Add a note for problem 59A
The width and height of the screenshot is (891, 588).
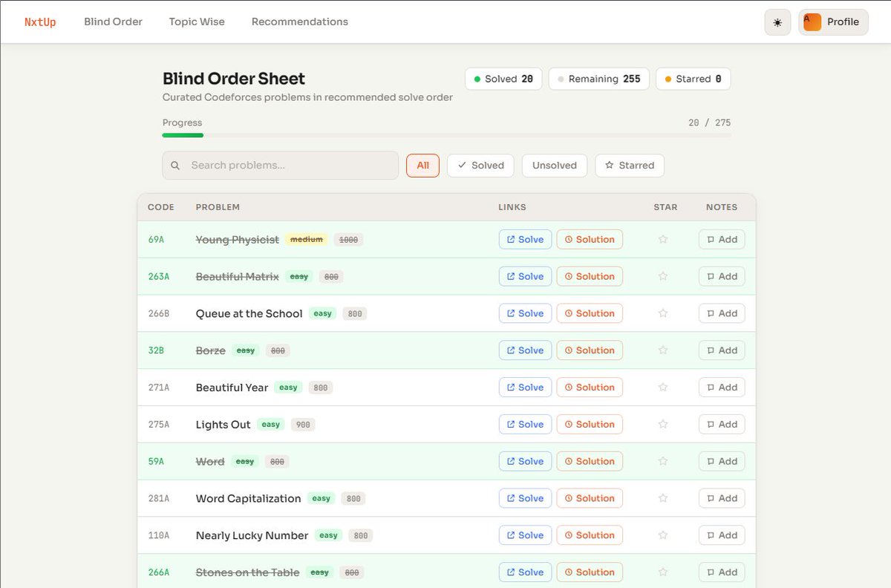pos(722,461)
